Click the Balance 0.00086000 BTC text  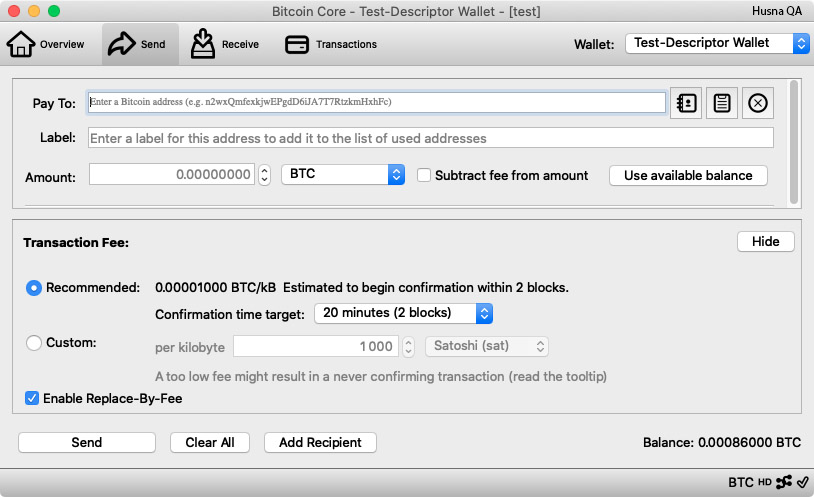(x=722, y=442)
